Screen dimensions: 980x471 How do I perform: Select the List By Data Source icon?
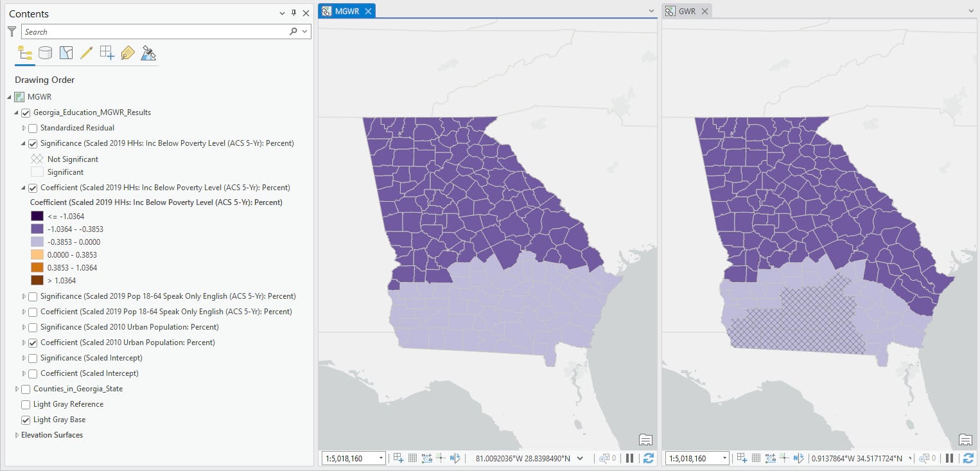tap(45, 53)
